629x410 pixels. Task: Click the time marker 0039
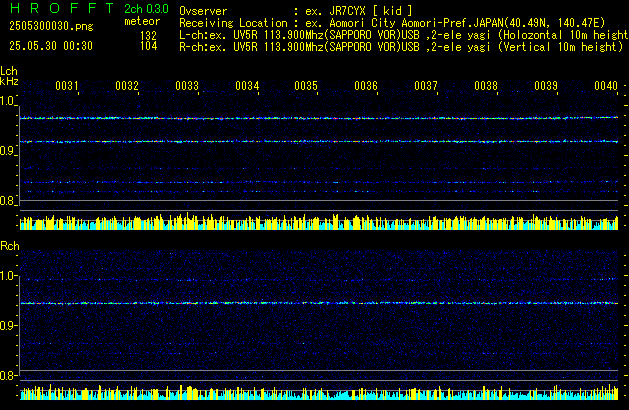pos(546,86)
